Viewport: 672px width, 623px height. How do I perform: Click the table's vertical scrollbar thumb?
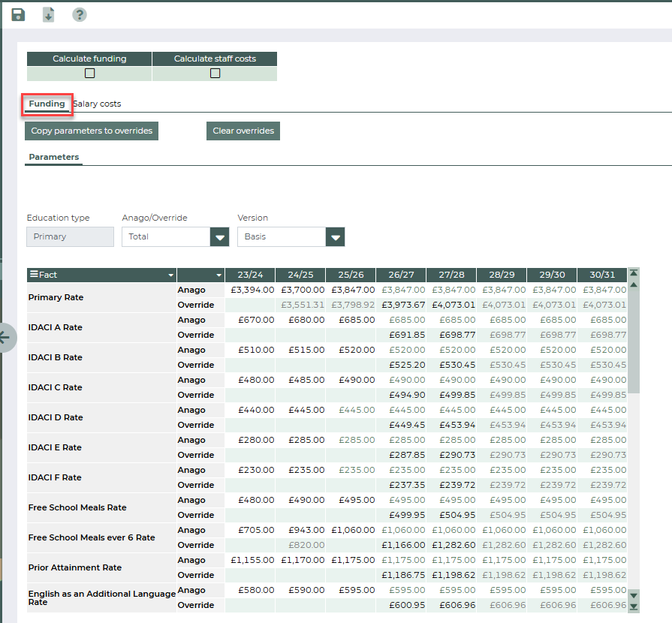tap(634, 342)
